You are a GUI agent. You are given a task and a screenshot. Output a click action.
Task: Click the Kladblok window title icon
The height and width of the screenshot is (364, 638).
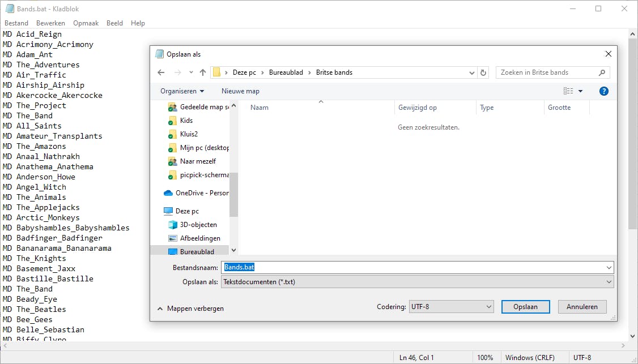10,8
